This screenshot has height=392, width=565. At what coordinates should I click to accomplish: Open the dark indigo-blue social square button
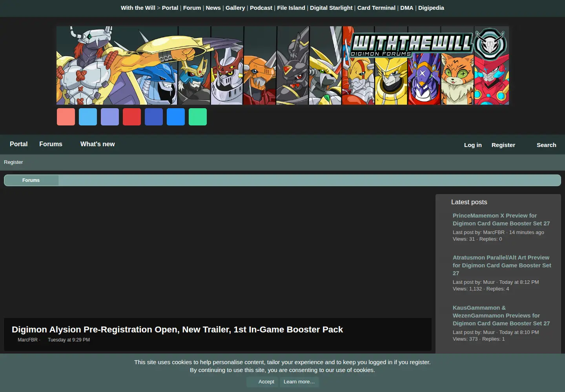[154, 117]
